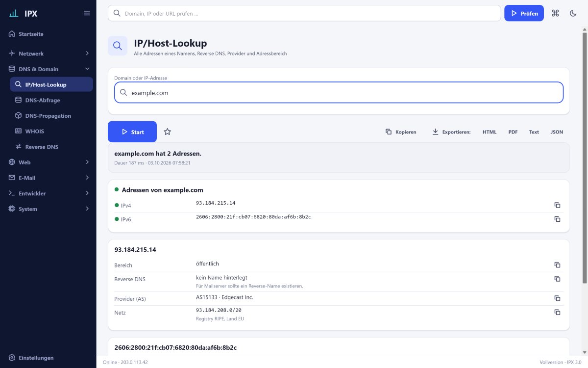Export results as JSON

(557, 131)
